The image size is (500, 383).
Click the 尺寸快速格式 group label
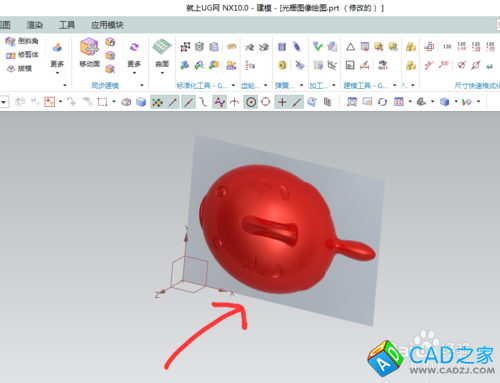(477, 86)
